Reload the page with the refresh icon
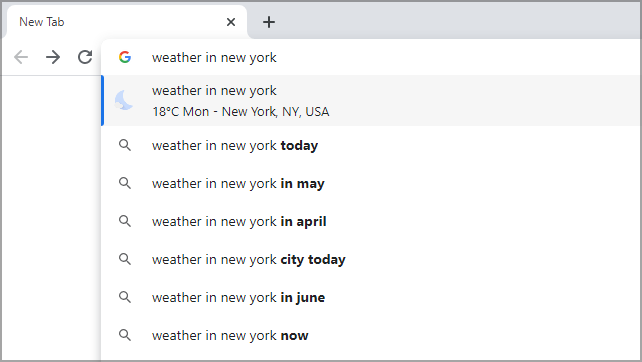 (x=85, y=57)
